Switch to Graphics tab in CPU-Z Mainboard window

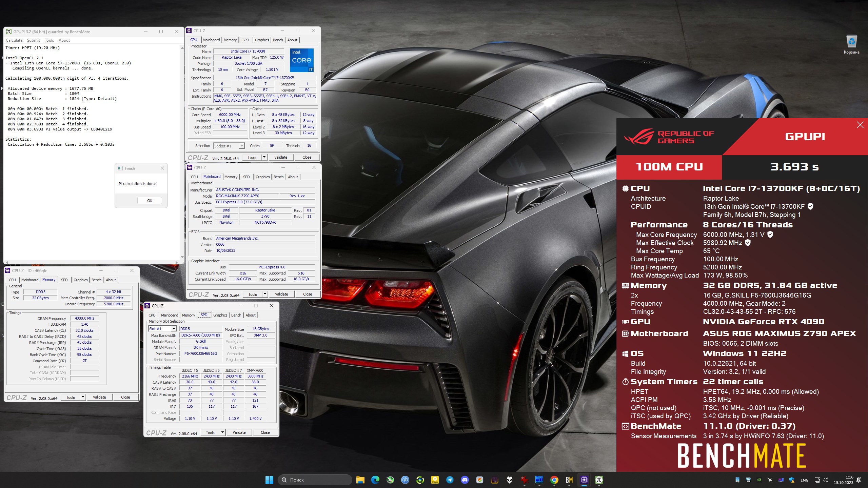click(x=262, y=177)
